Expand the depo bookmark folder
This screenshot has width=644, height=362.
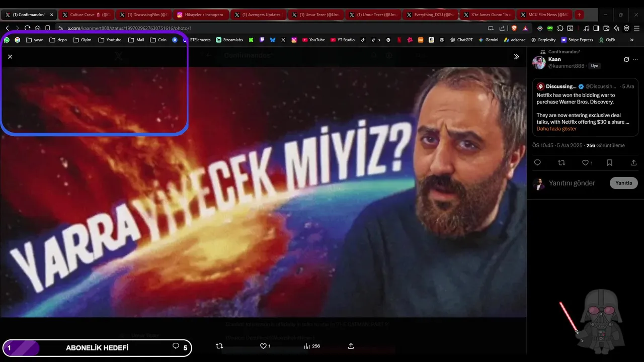[58, 40]
